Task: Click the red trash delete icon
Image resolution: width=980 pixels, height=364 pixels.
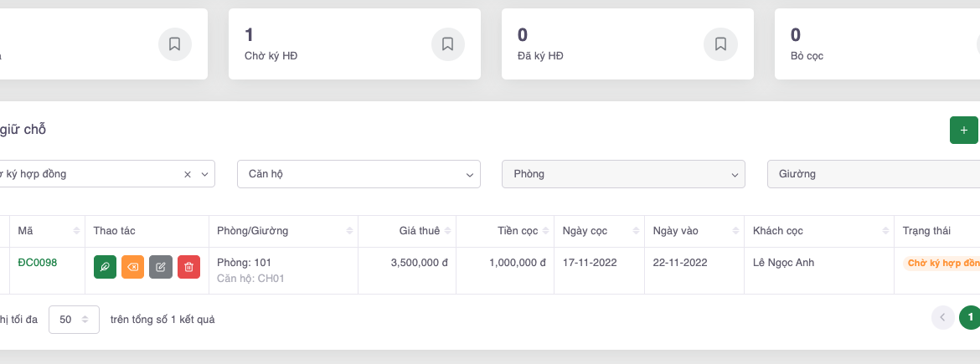Action: (x=188, y=267)
